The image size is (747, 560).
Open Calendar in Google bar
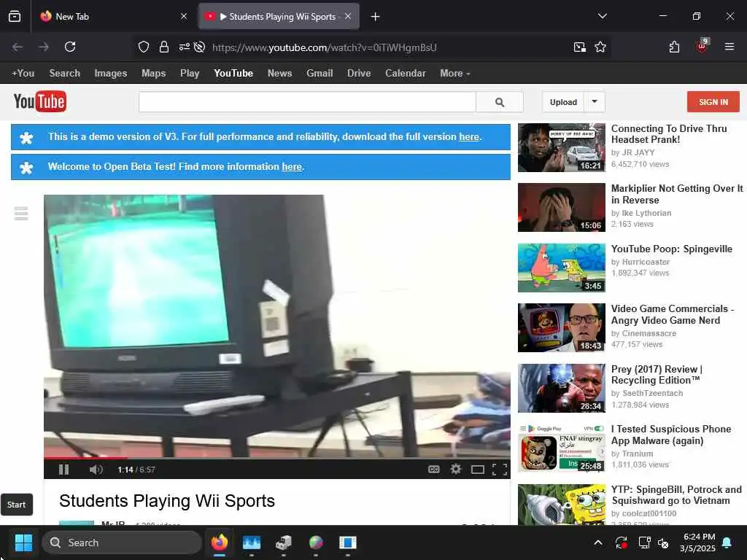[406, 74]
